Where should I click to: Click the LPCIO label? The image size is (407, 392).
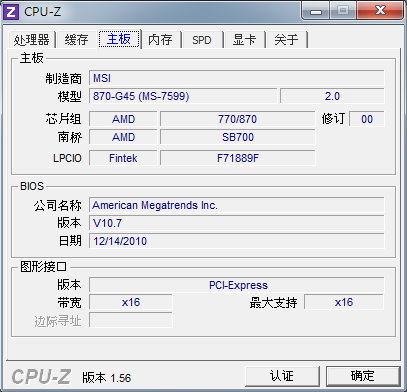(x=67, y=158)
